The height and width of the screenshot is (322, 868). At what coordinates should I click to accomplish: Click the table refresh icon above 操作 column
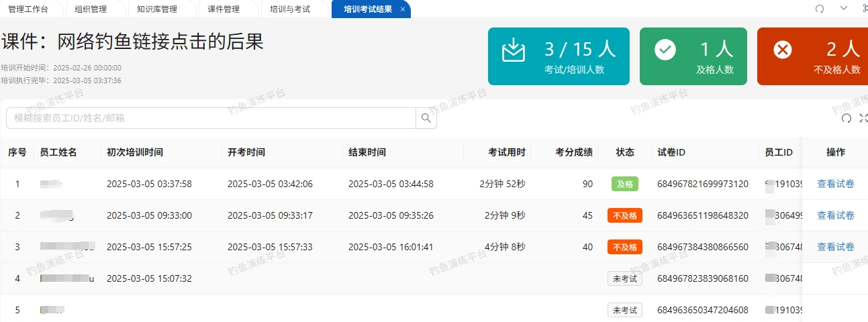click(x=847, y=118)
